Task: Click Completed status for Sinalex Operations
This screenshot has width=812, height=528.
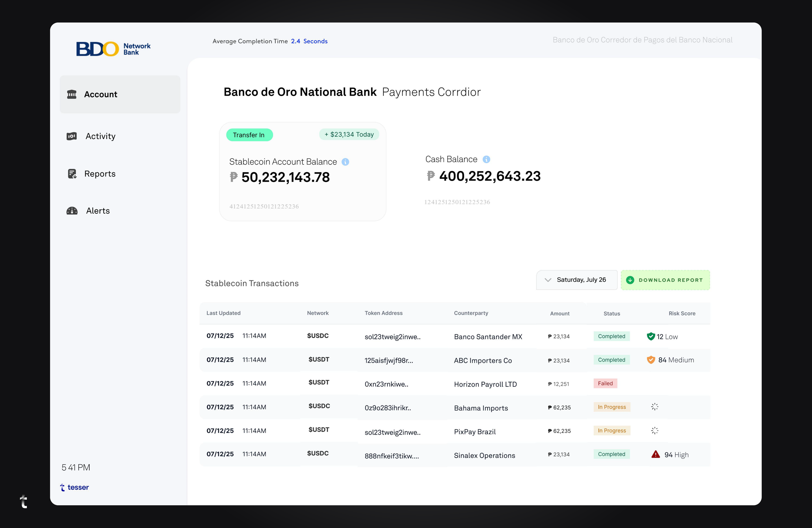Action: 611,454
